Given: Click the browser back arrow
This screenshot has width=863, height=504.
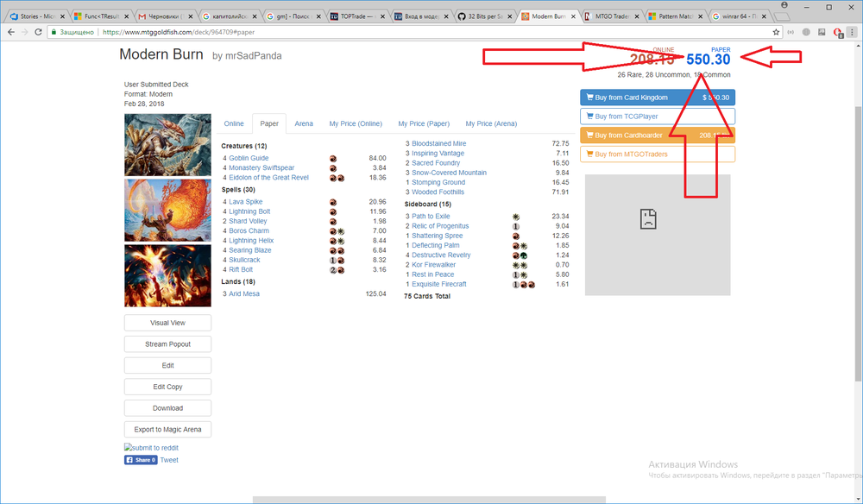Looking at the screenshot, I should 9,32.
